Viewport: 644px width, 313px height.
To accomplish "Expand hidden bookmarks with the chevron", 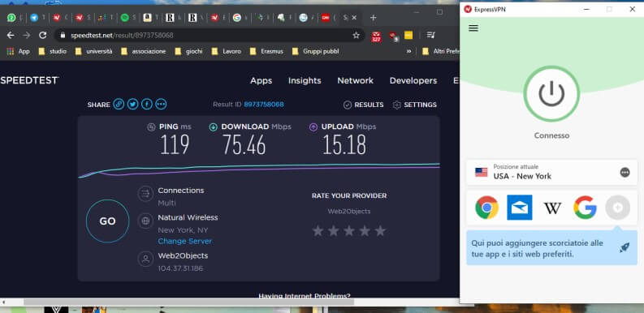I will click(x=408, y=51).
